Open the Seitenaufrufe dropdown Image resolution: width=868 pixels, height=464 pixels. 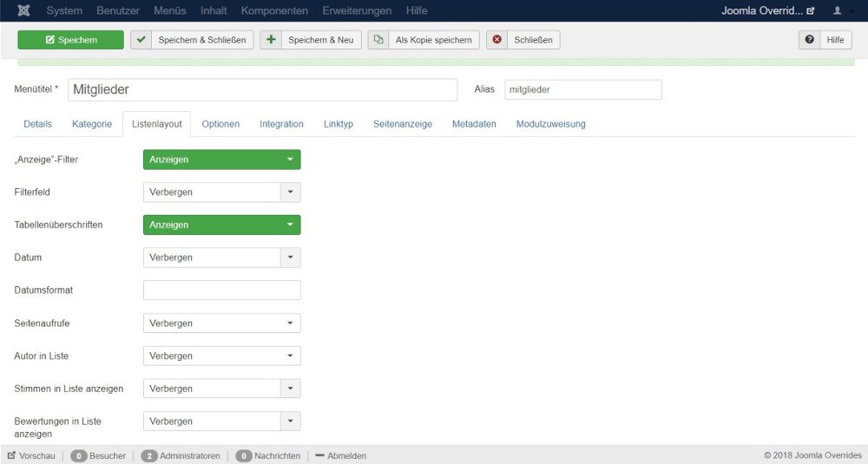point(222,323)
